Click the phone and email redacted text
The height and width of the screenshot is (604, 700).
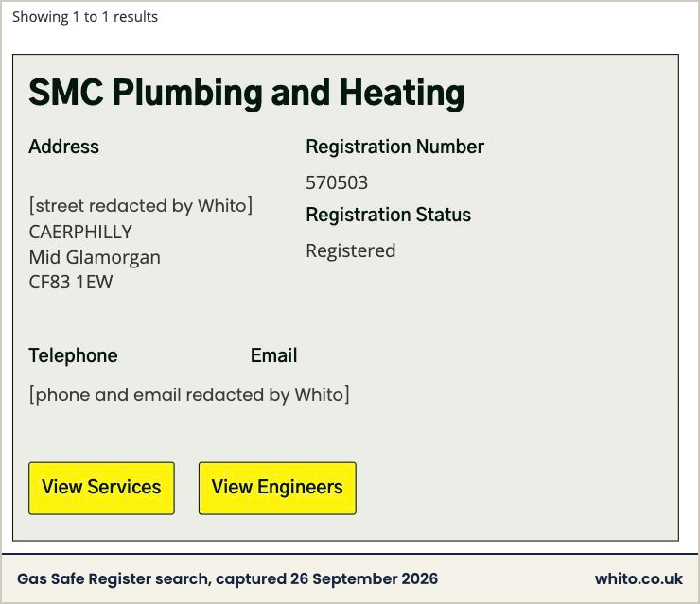tap(189, 395)
